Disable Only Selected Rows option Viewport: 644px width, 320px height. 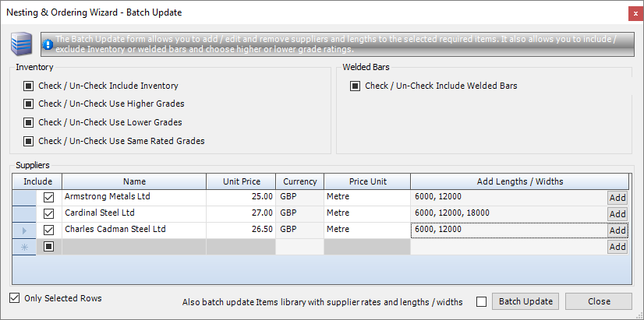pyautogui.click(x=15, y=298)
